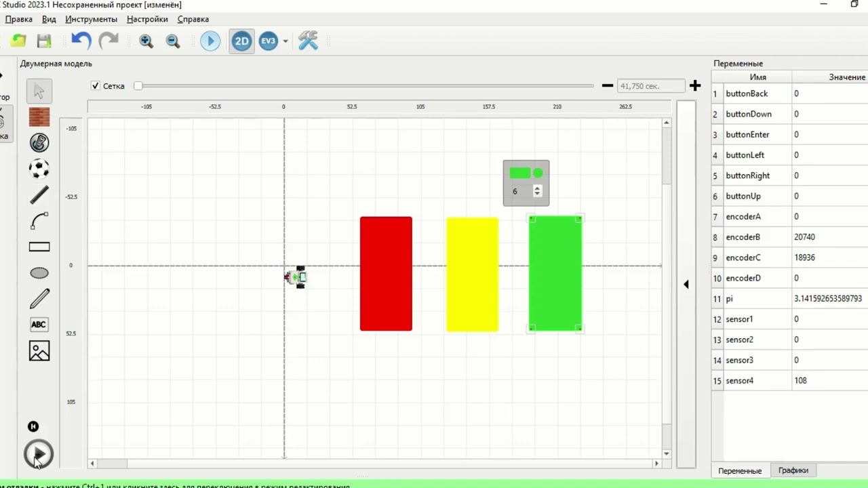Run the program with toolbar play button
The image size is (868, 488).
pyautogui.click(x=210, y=41)
